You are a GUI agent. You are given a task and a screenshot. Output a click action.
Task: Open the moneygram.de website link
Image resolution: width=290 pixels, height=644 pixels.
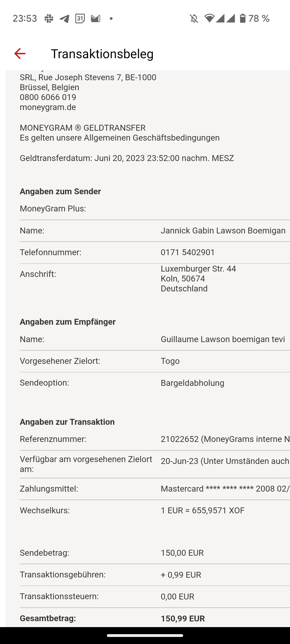48,107
